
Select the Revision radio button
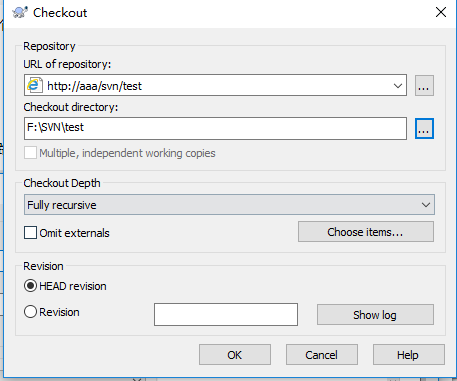click(x=30, y=312)
